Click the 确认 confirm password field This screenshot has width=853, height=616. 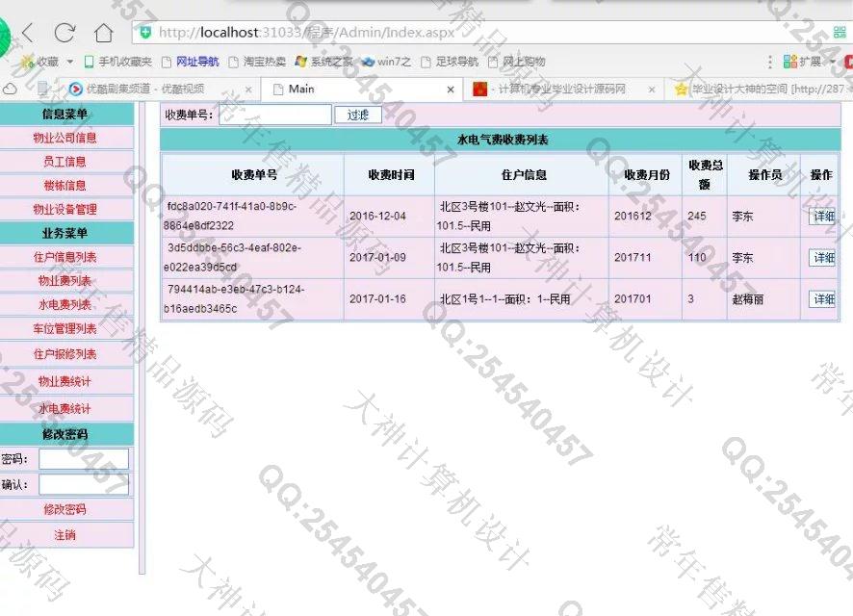[x=84, y=484]
